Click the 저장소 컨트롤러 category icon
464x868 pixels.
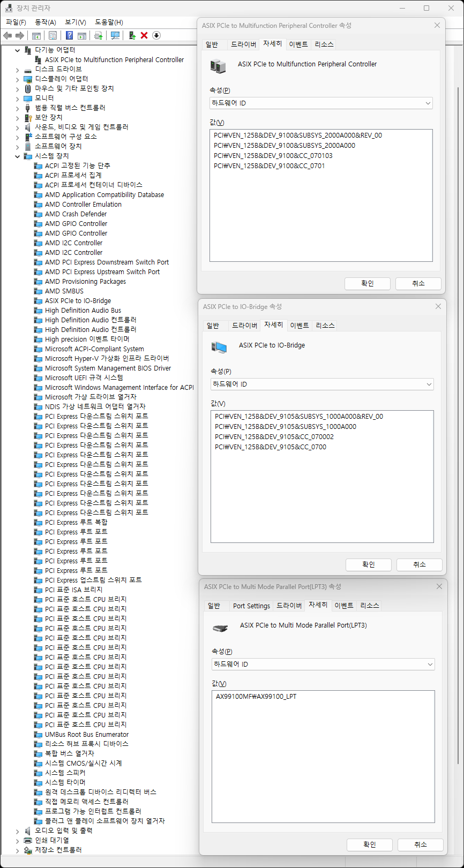28,850
